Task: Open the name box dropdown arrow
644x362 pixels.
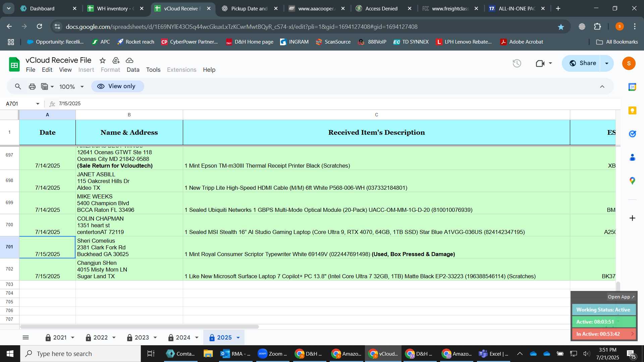Action: 38,104
